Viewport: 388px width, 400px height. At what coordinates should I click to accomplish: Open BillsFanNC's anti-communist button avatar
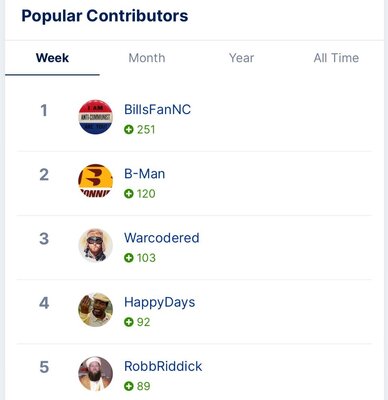tap(96, 117)
